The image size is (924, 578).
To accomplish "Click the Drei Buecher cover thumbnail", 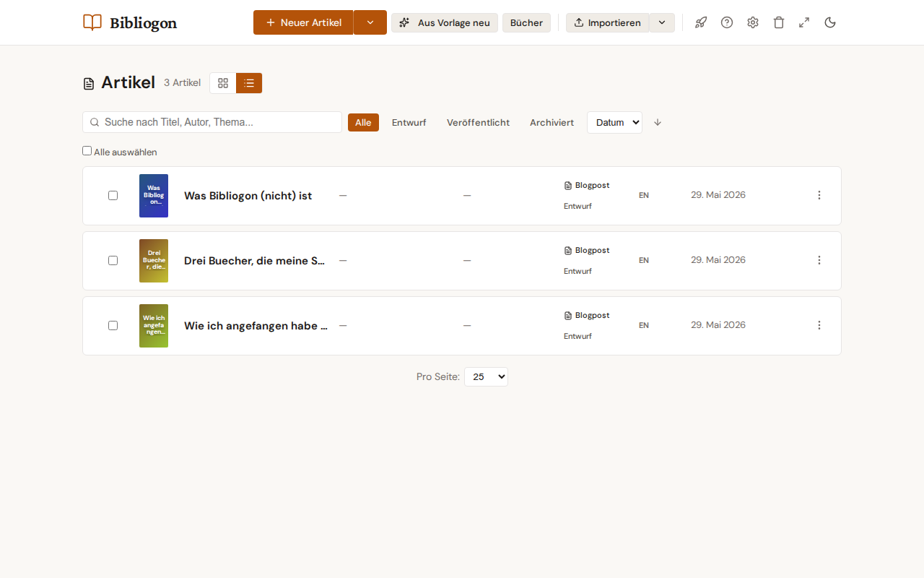I will [154, 261].
